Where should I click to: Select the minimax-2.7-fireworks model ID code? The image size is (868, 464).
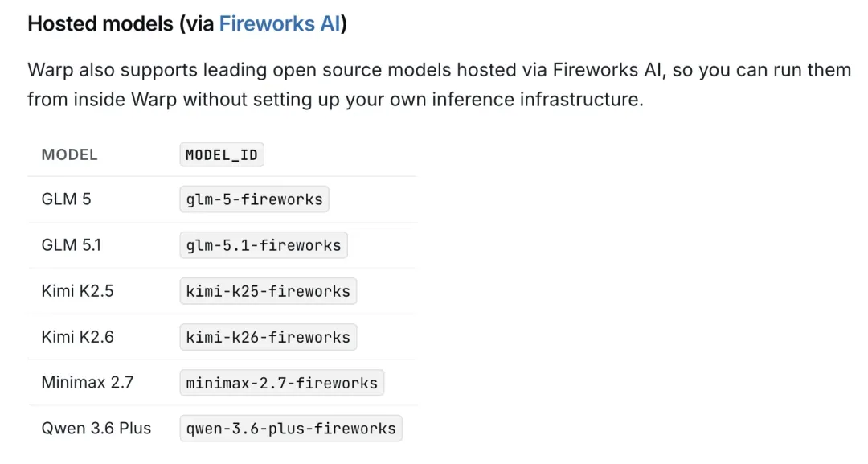point(282,383)
